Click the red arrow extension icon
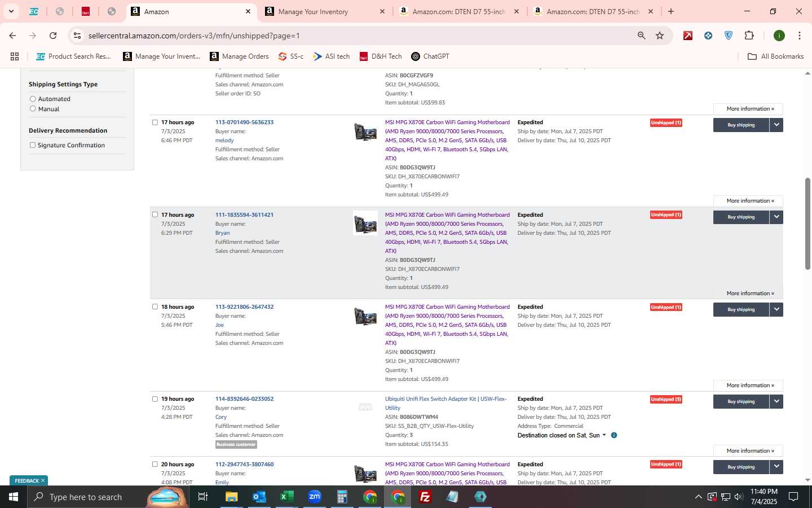The image size is (812, 508). click(x=688, y=36)
